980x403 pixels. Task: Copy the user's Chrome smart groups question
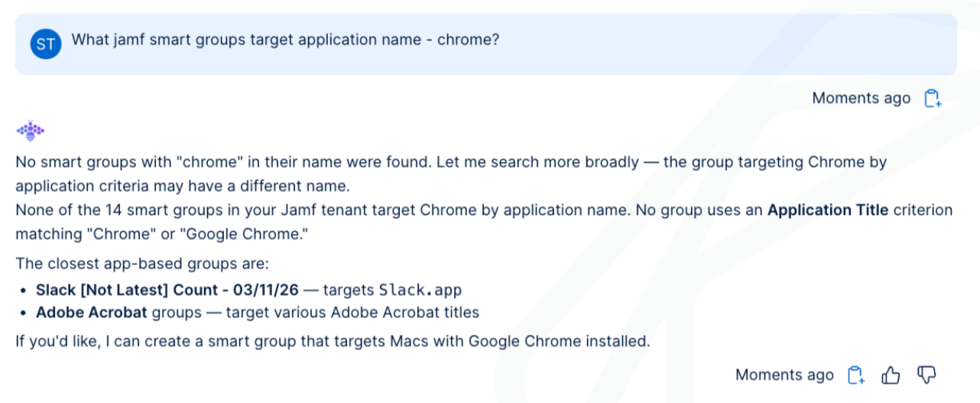tap(933, 99)
